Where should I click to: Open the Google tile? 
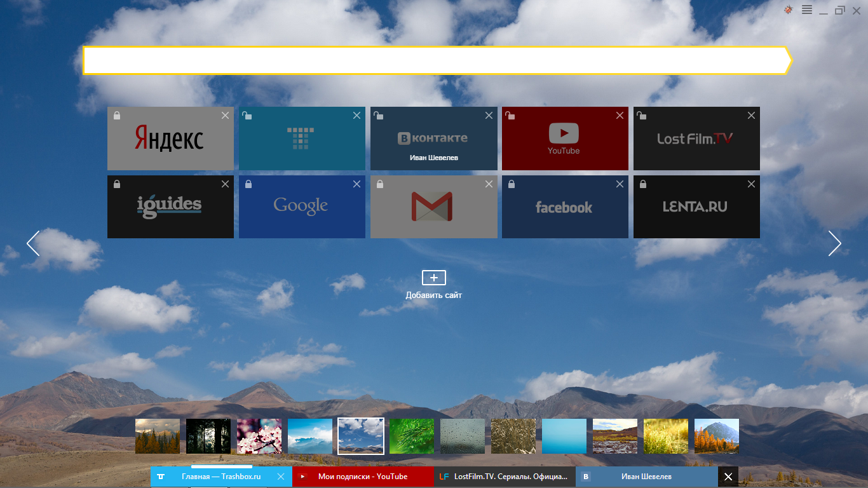click(x=302, y=207)
